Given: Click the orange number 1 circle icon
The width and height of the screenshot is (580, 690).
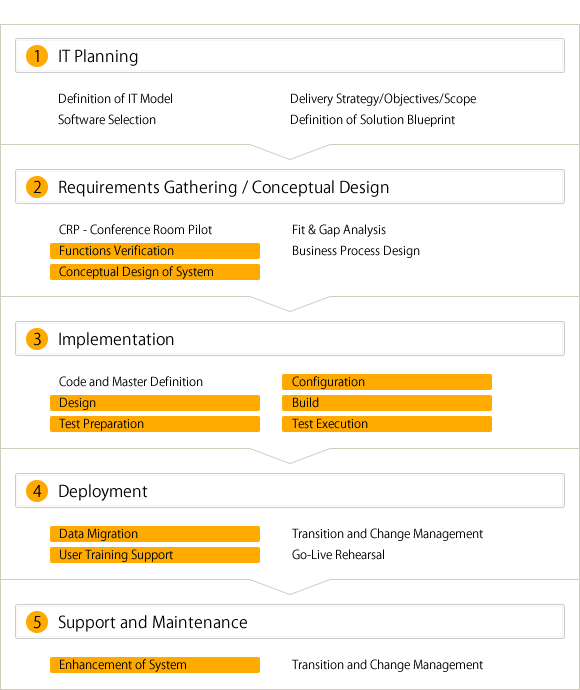Looking at the screenshot, I should coord(37,56).
